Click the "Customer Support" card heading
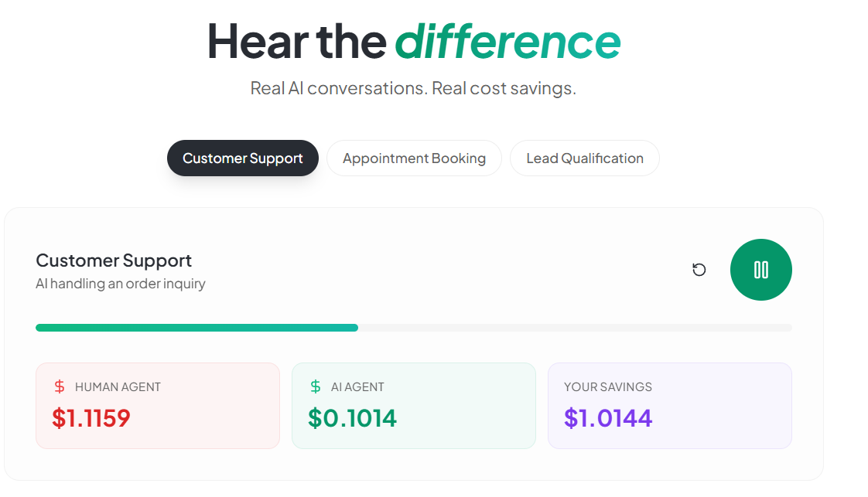Image resolution: width=868 pixels, height=497 pixels. pyautogui.click(x=114, y=260)
